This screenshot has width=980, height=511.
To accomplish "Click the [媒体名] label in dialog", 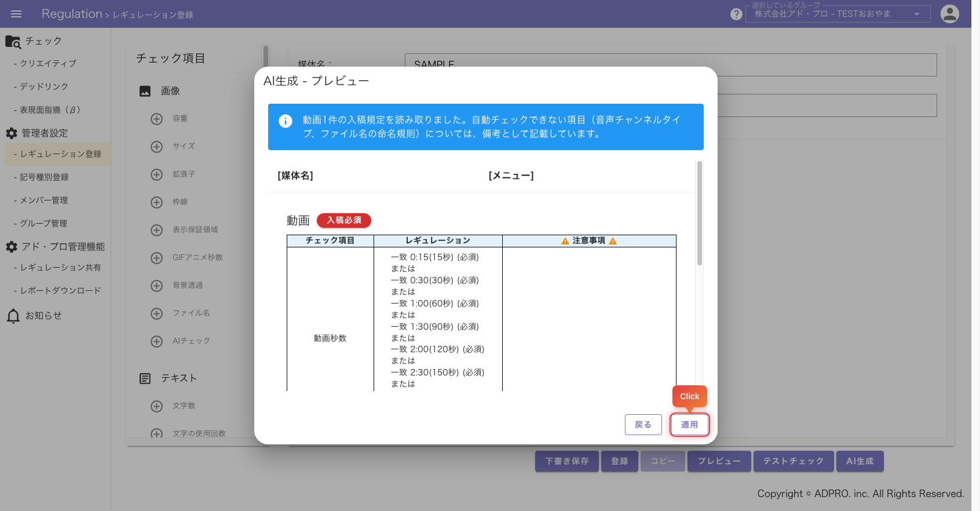I will coord(295,176).
